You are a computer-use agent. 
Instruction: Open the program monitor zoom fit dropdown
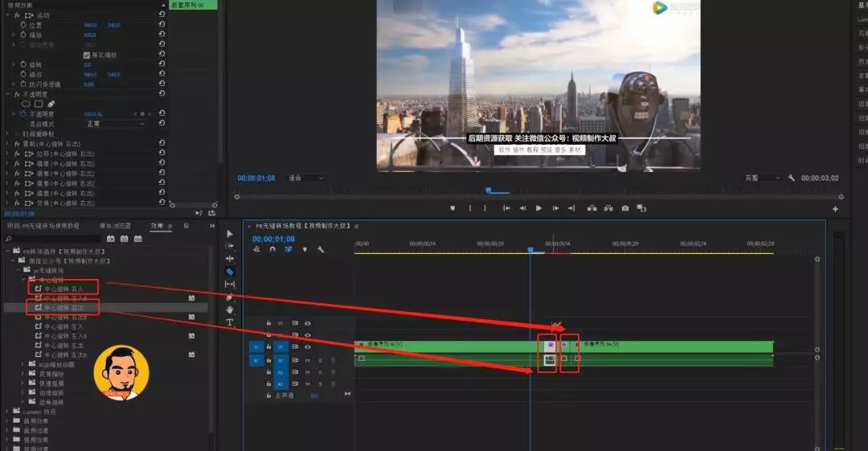point(305,178)
